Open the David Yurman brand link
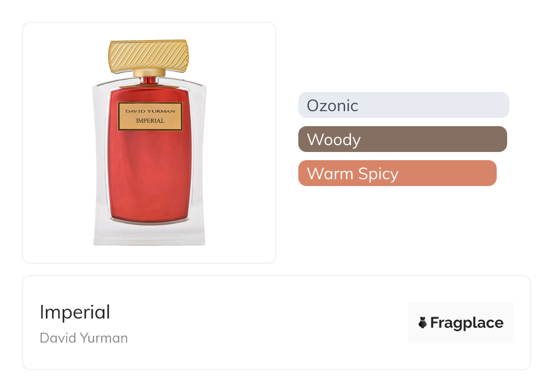The height and width of the screenshot is (392, 553). 84,338
